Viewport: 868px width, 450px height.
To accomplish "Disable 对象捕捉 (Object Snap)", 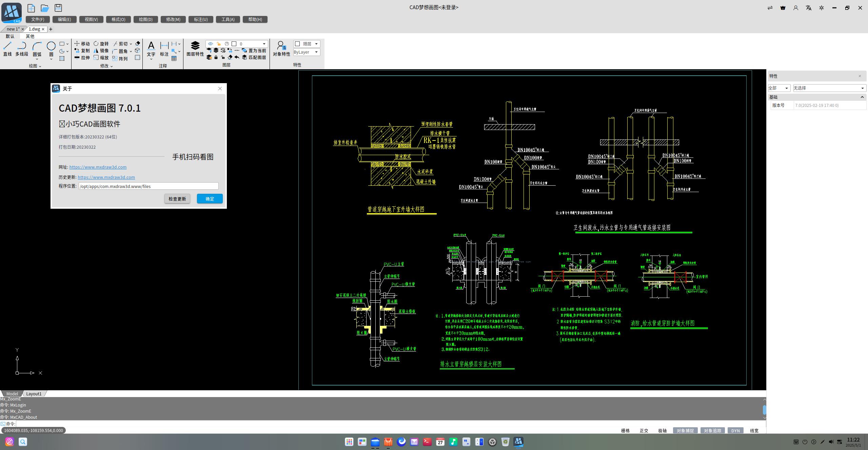I will [x=685, y=431].
